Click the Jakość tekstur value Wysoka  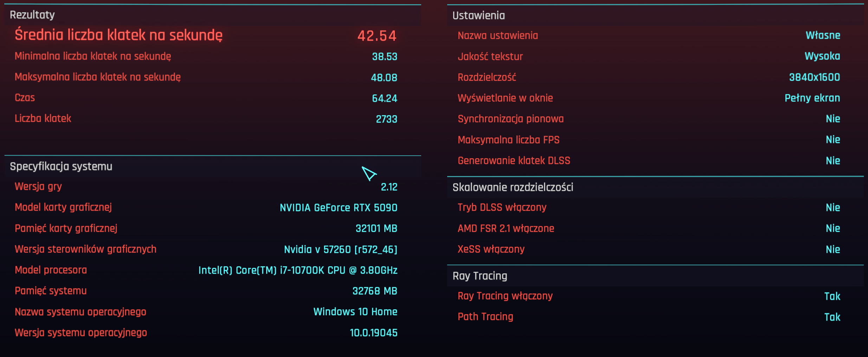[822, 56]
